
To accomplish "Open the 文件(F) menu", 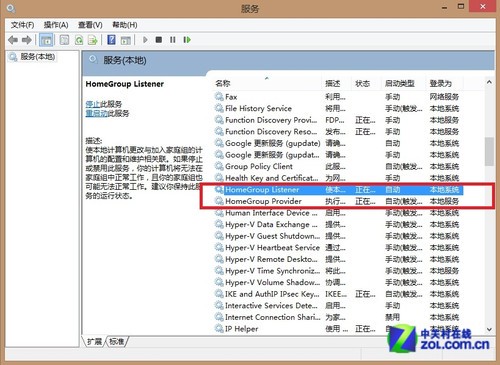I will tap(22, 25).
